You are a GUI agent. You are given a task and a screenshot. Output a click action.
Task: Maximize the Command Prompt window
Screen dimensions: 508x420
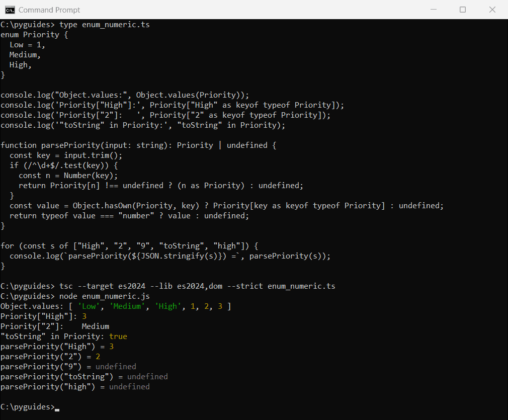click(x=463, y=10)
